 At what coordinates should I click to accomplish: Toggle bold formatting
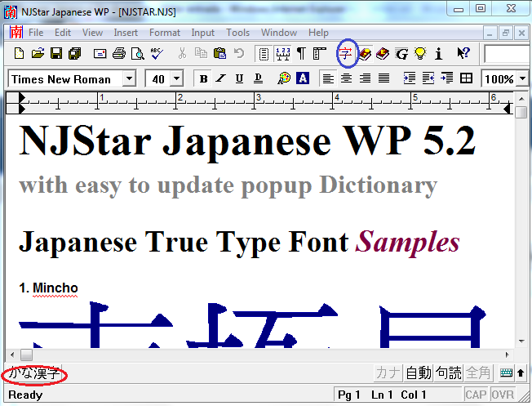click(x=203, y=78)
